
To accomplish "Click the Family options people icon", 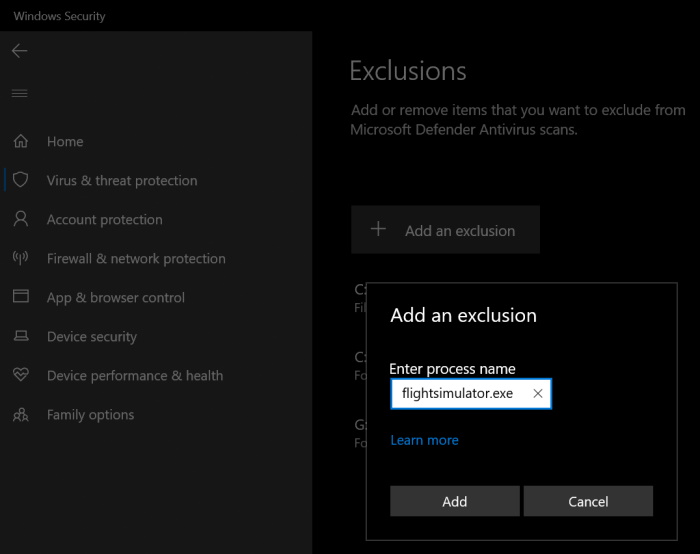I will pyautogui.click(x=21, y=415).
